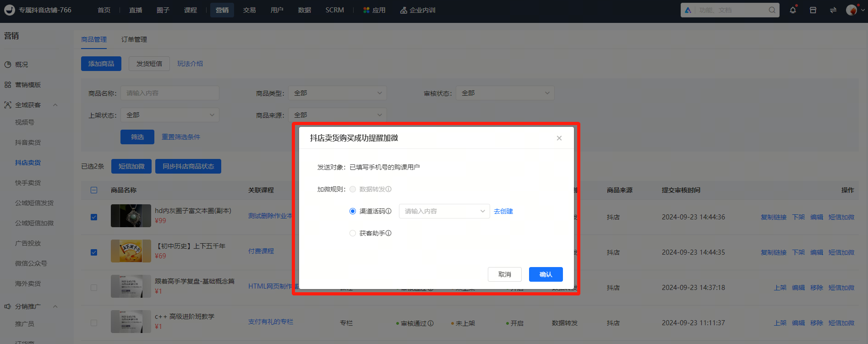Click the shop storefront icon in top bar
The width and height of the screenshot is (868, 344).
(x=813, y=10)
